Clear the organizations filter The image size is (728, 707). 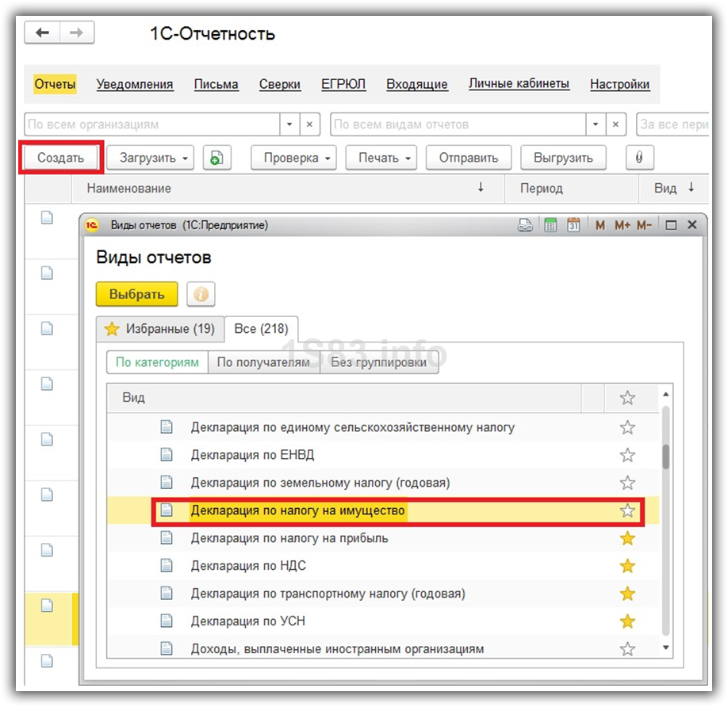pyautogui.click(x=310, y=124)
